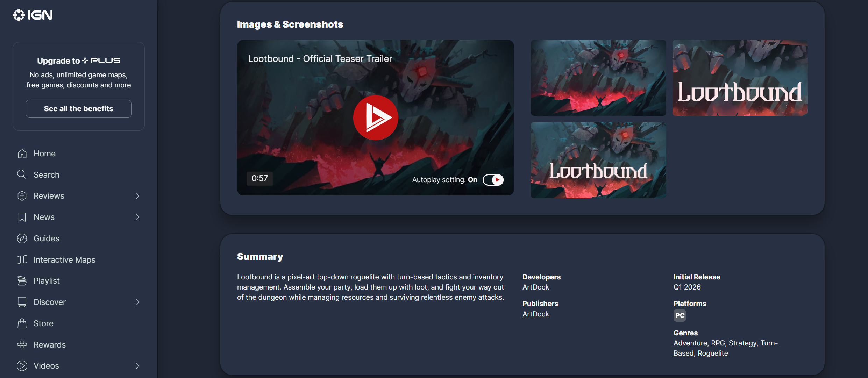Play the Lootbound teaser trailer
Viewport: 868px width, 378px height.
(376, 118)
